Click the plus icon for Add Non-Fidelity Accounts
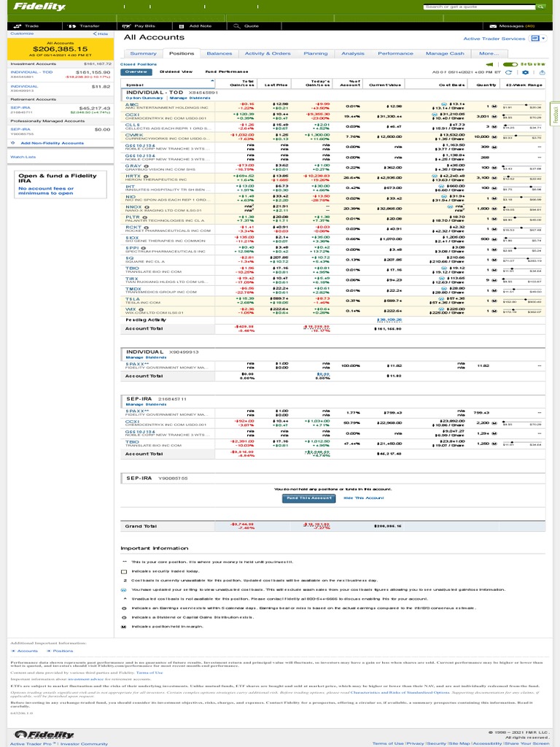560x747 pixels. pyautogui.click(x=13, y=143)
